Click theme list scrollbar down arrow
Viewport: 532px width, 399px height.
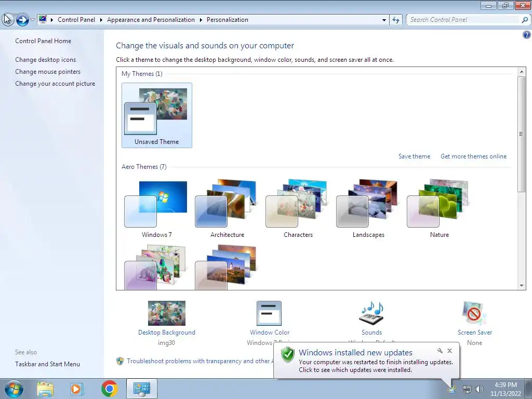tap(522, 286)
